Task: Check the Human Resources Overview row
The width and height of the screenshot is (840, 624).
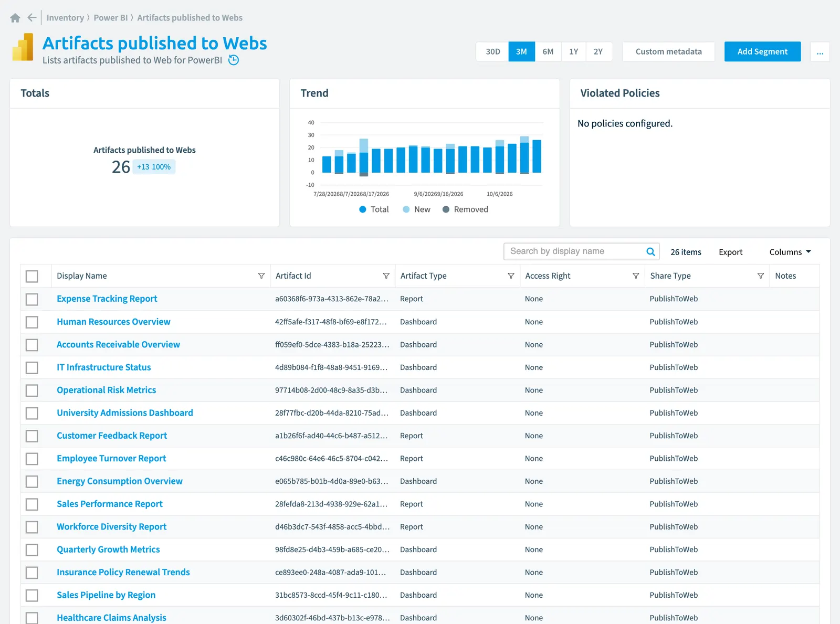Action: tap(32, 322)
